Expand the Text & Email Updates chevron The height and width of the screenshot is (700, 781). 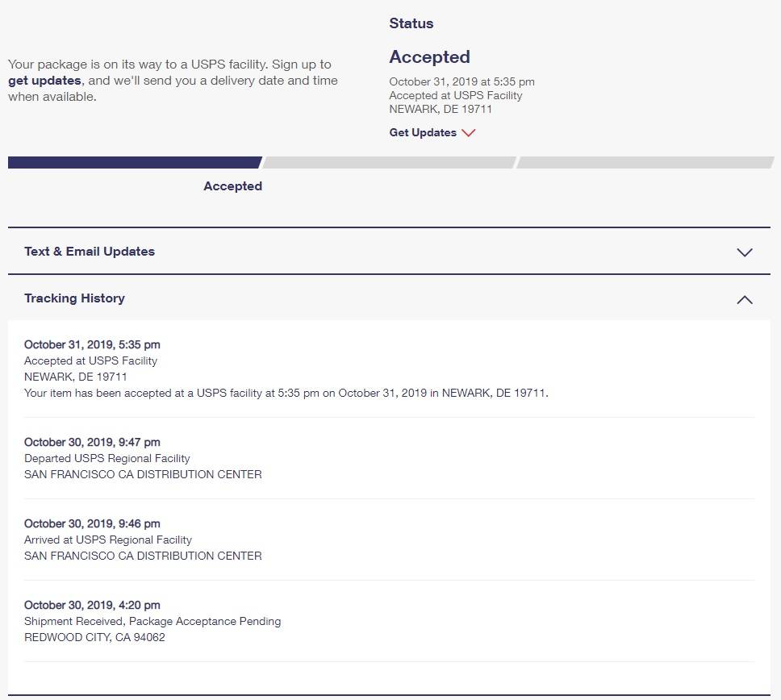point(744,252)
